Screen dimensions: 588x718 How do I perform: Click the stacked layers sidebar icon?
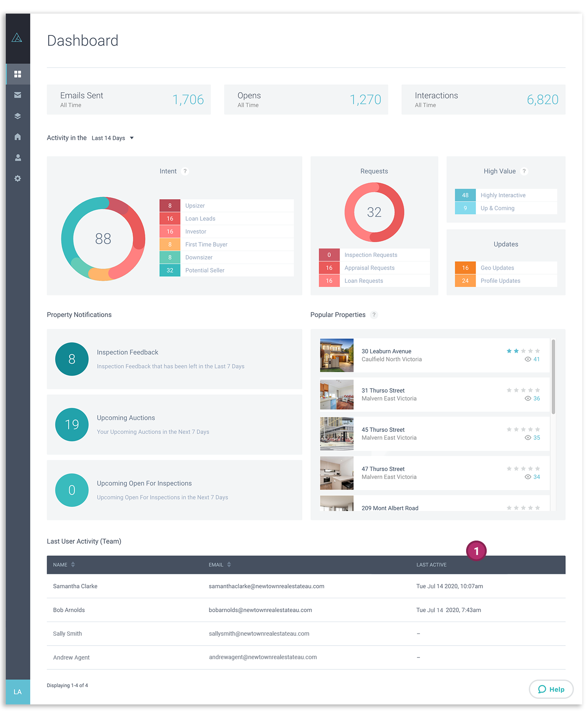[17, 116]
